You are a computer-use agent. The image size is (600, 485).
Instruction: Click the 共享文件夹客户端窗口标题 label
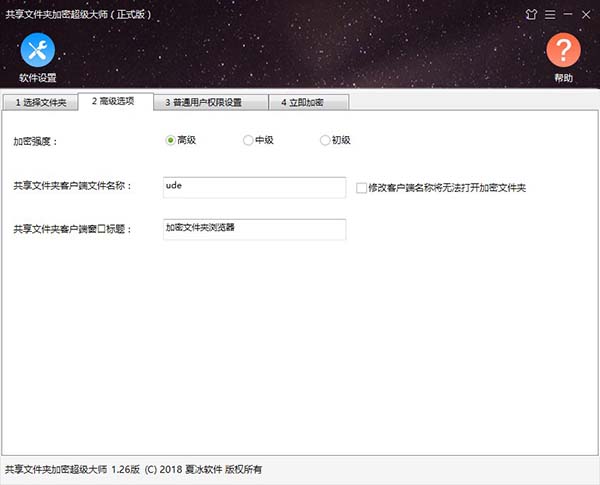[x=72, y=229]
